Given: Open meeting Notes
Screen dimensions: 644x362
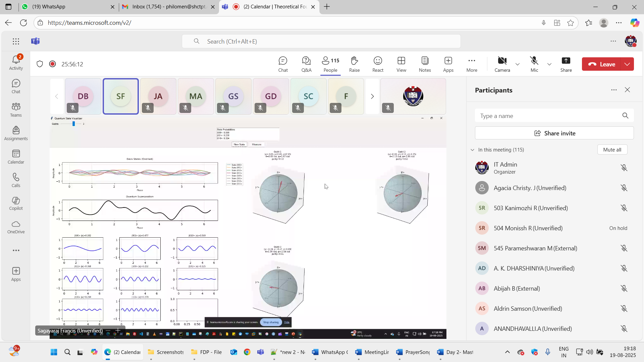Looking at the screenshot, I should coord(425,64).
